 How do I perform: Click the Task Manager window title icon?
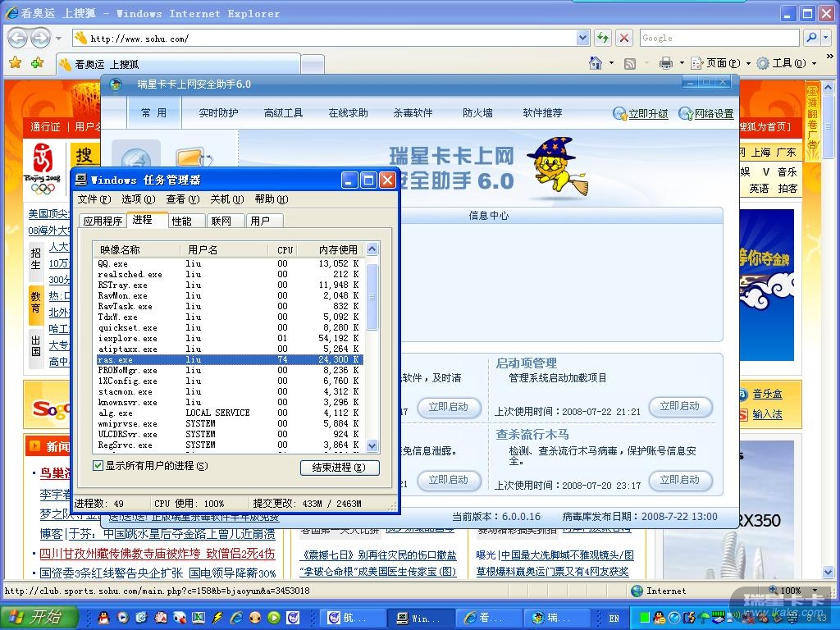click(81, 180)
